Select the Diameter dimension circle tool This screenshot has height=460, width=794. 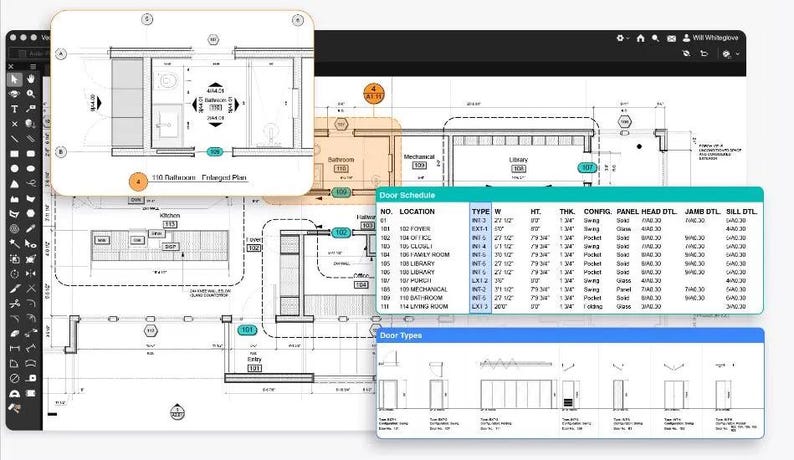point(14,378)
